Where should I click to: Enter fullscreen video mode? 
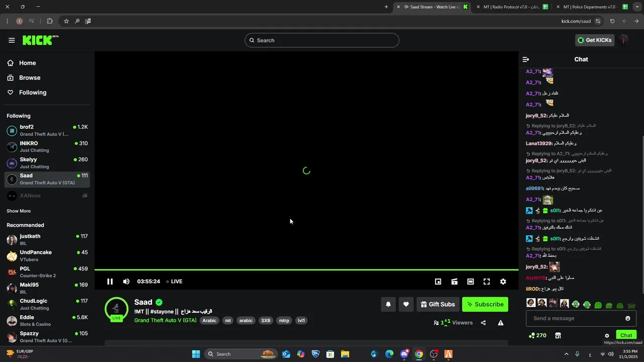point(487,282)
